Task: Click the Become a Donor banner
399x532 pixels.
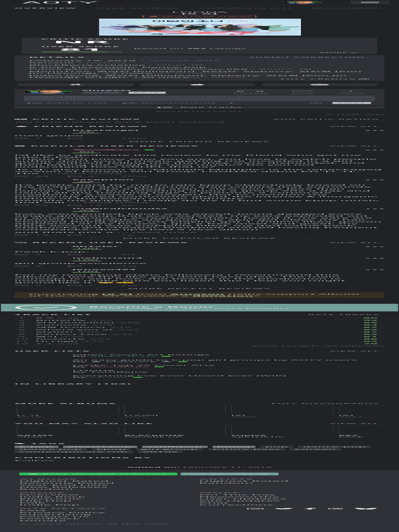Action: coord(199,308)
